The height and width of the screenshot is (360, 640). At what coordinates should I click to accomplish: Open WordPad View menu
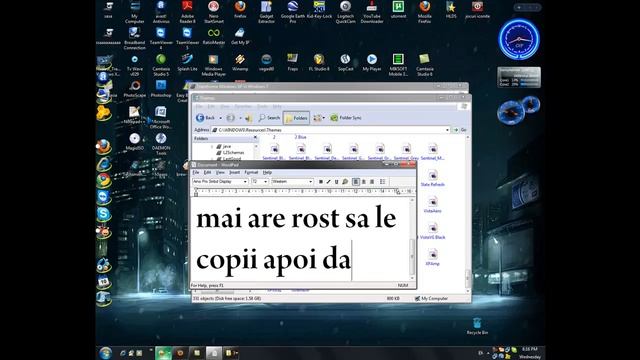pos(220,173)
